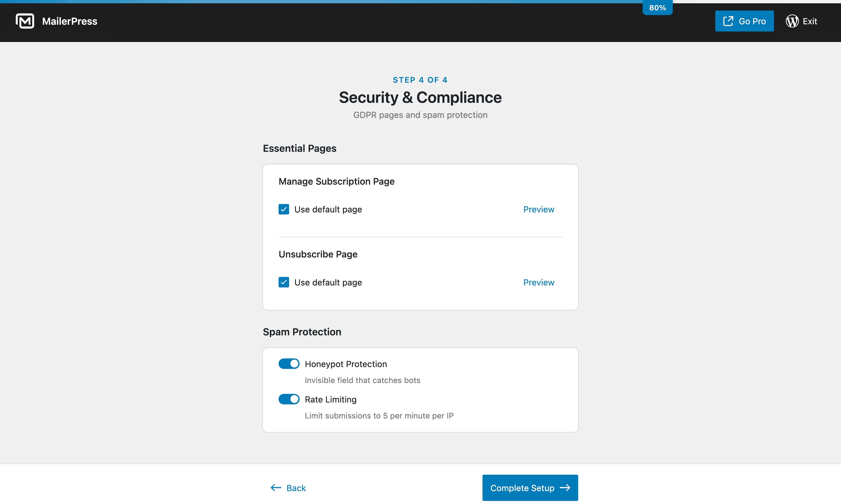Click the Rate Limiting label text
The width and height of the screenshot is (841, 504).
click(x=330, y=399)
